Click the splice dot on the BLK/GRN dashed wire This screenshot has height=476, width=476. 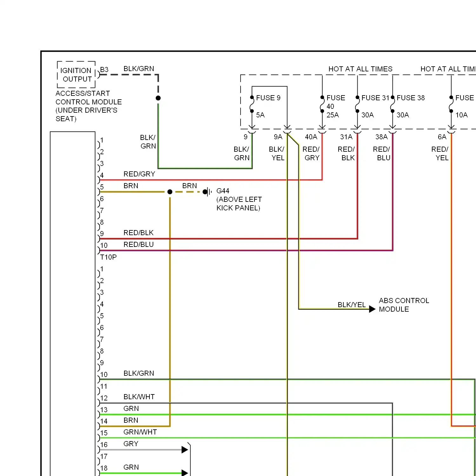point(158,98)
